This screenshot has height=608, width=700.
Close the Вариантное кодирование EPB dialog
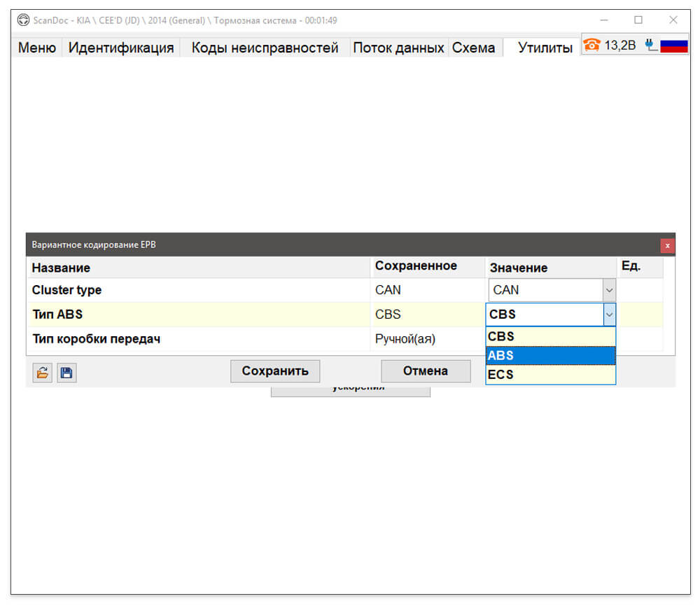(667, 245)
